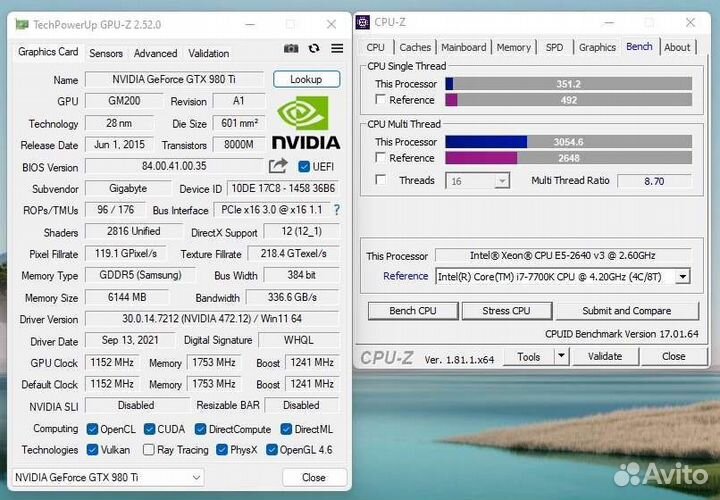The image size is (720, 500).
Task: Toggle the DirectML checkbox
Action: [286, 429]
